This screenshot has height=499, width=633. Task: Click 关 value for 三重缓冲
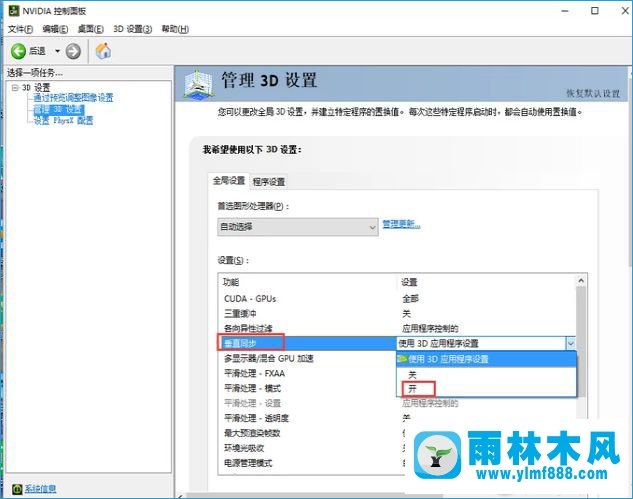406,314
